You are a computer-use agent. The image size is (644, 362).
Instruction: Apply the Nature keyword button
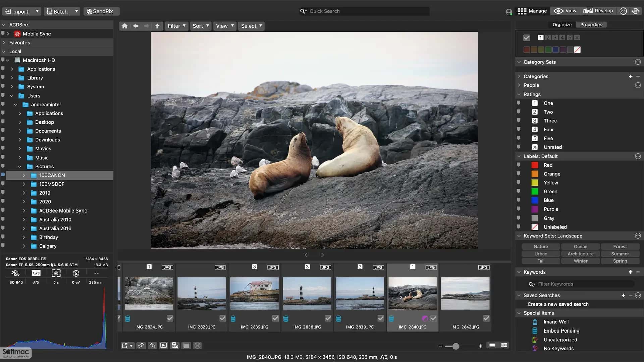pos(541,247)
